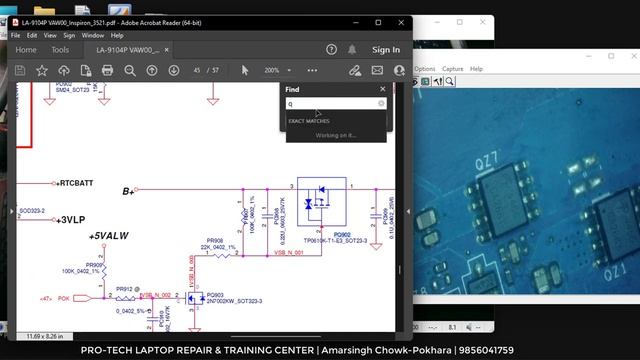
Task: Click the POK signal label
Action: 64,298
